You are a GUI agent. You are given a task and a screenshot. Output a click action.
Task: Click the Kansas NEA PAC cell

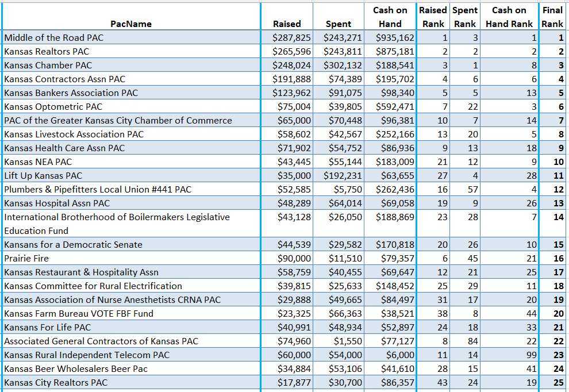pos(131,162)
